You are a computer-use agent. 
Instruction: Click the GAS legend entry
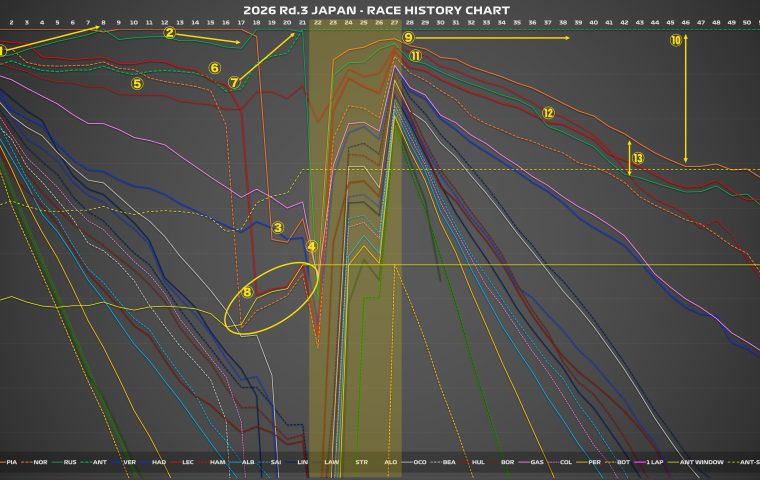[x=536, y=463]
